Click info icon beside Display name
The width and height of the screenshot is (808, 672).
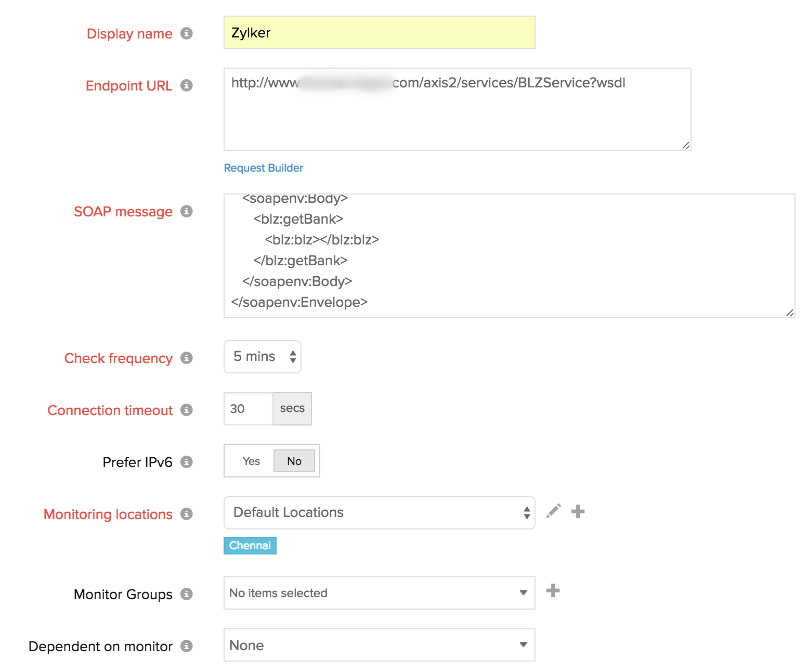point(186,33)
